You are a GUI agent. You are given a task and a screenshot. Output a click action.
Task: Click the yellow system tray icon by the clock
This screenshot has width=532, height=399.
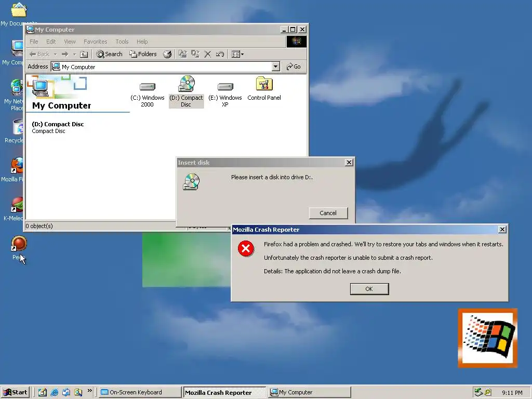click(x=488, y=392)
